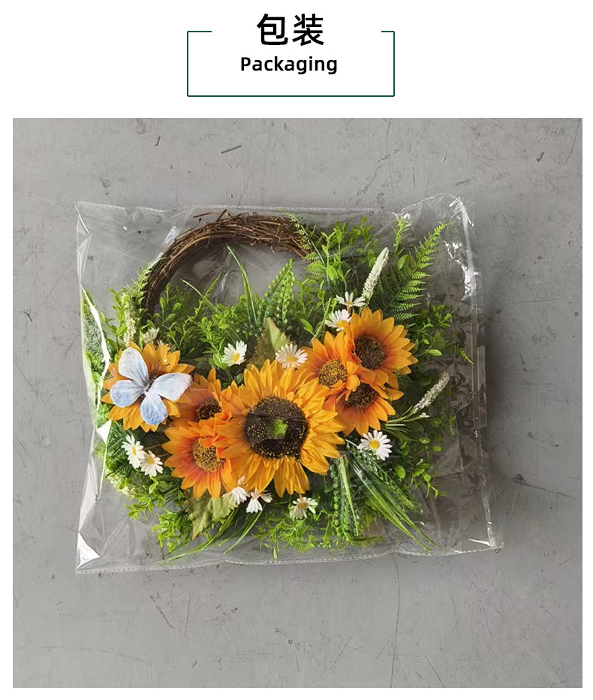The height and width of the screenshot is (700, 593).
Task: Click the daisy at the wreath's bottom edge
Action: click(x=303, y=507)
